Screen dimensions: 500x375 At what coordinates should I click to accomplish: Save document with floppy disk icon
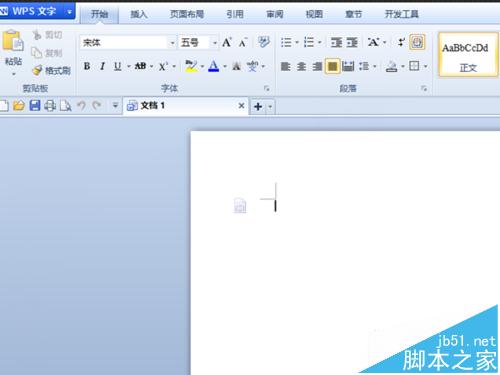pos(35,106)
